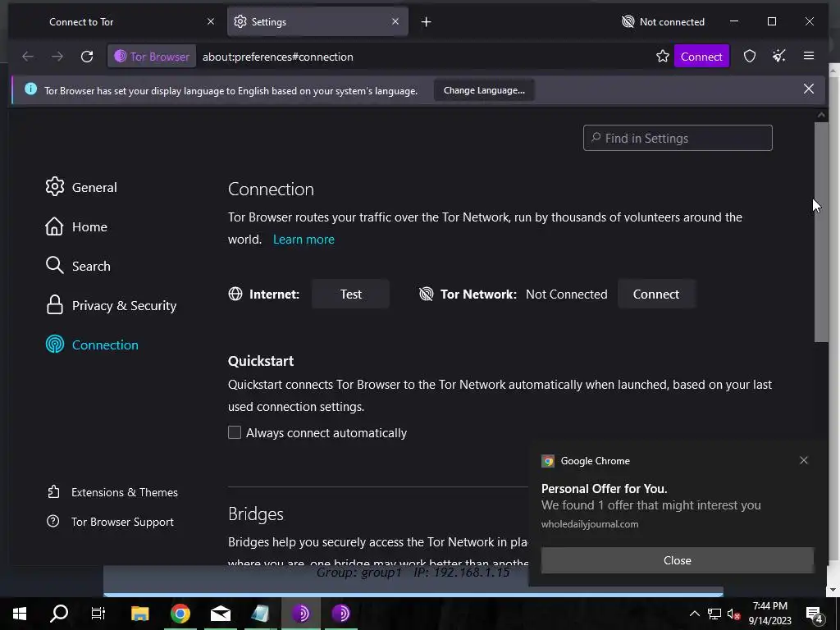Click the notepad app taskbar icon
The width and height of the screenshot is (840, 630).
click(x=260, y=613)
